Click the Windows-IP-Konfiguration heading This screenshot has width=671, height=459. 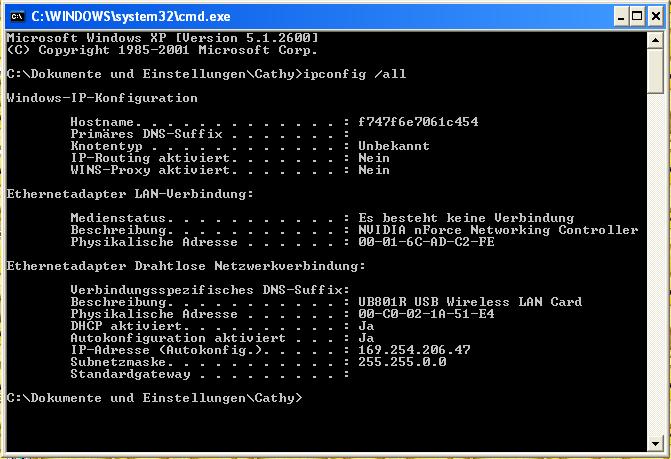coord(102,98)
